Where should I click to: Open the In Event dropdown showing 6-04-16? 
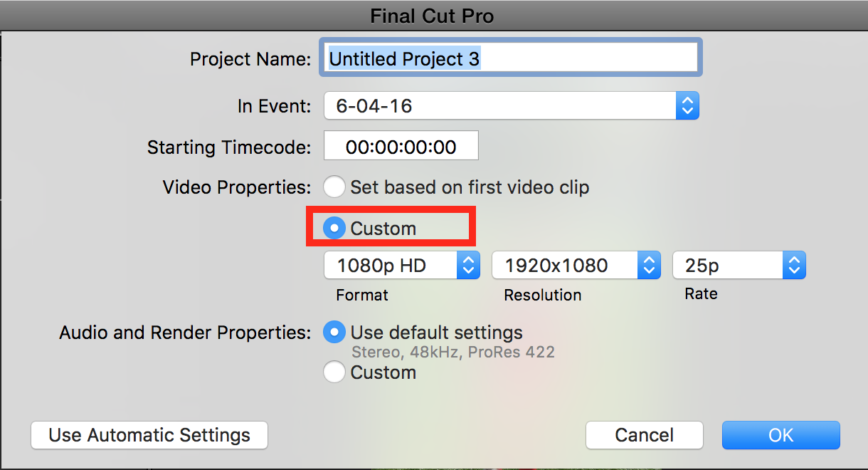click(511, 106)
